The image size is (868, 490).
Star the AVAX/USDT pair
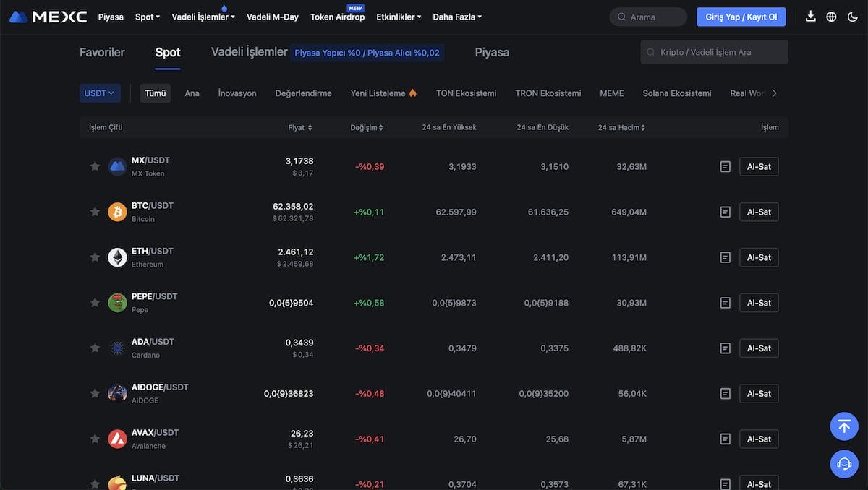point(95,439)
